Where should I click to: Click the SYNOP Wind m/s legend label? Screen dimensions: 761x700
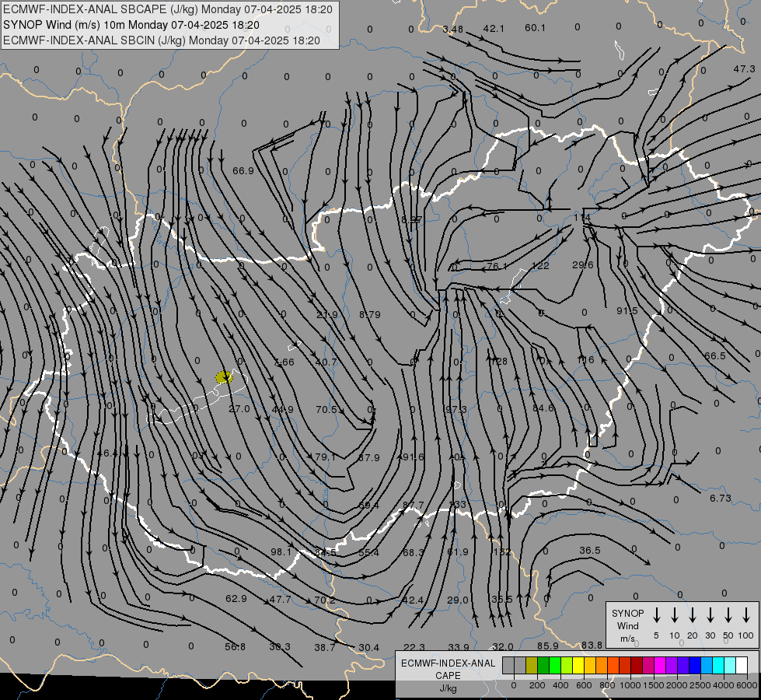627,625
